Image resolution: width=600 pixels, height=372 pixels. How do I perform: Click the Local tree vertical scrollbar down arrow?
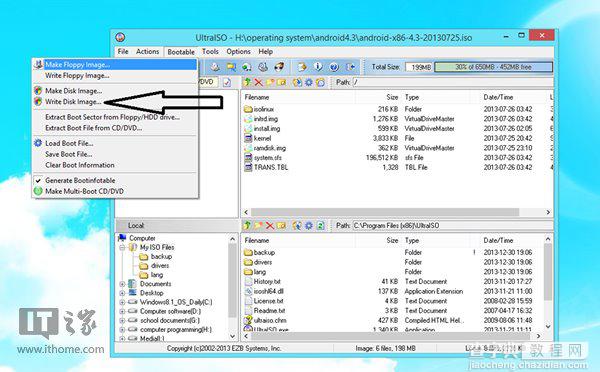pyautogui.click(x=232, y=336)
